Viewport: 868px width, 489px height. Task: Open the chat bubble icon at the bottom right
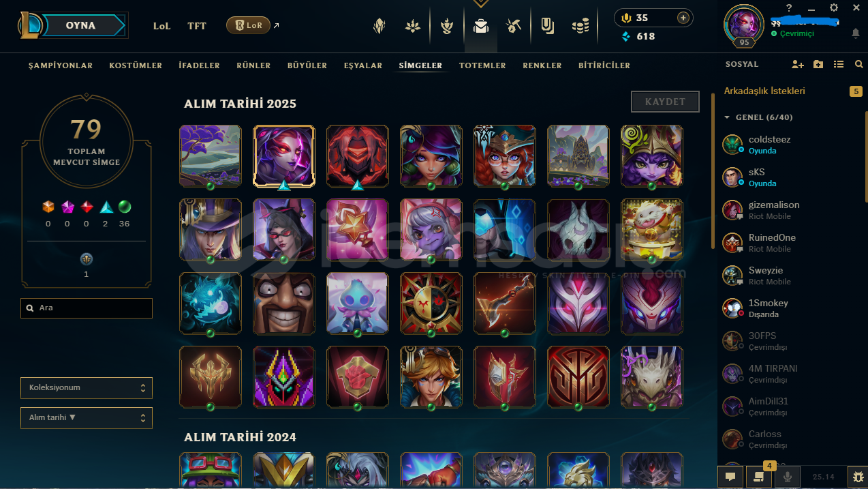(x=730, y=477)
